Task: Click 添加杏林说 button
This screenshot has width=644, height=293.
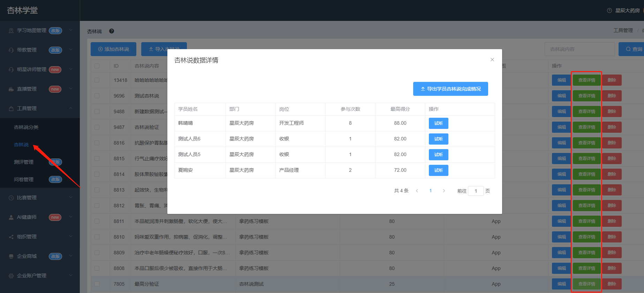Action: [x=114, y=49]
